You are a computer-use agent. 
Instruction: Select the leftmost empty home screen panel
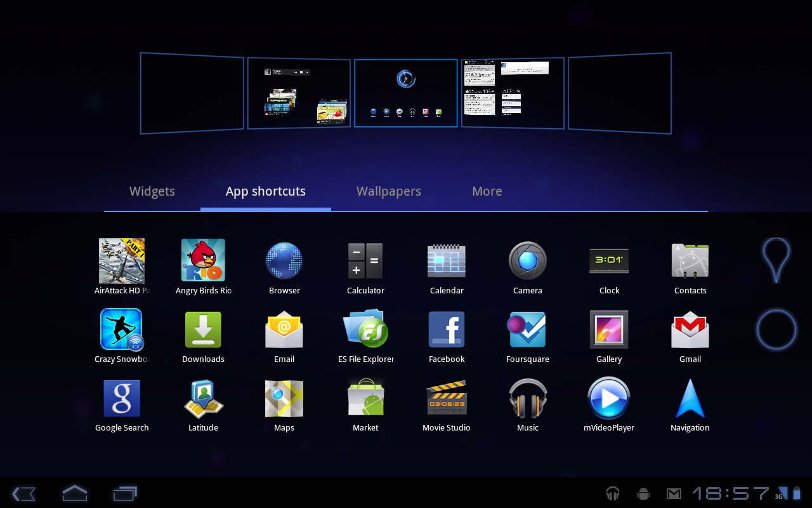click(192, 93)
